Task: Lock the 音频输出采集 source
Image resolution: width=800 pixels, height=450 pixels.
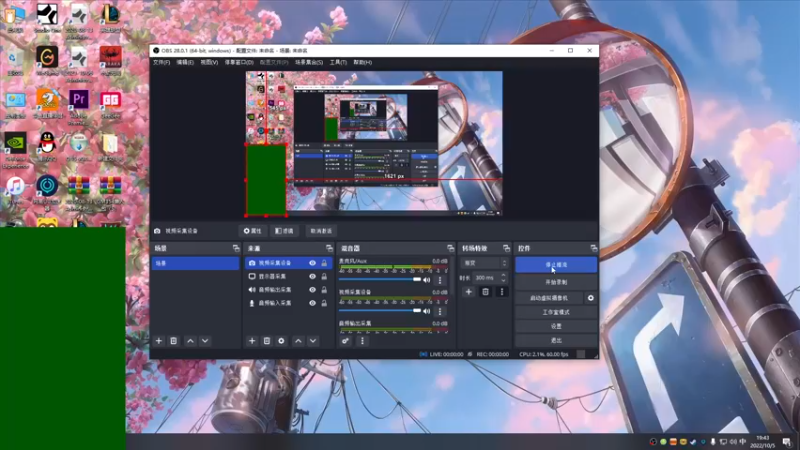Action: click(324, 290)
